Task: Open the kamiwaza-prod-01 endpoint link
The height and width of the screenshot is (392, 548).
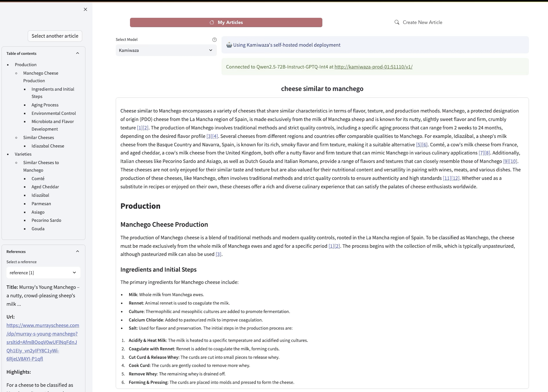Action: (373, 67)
